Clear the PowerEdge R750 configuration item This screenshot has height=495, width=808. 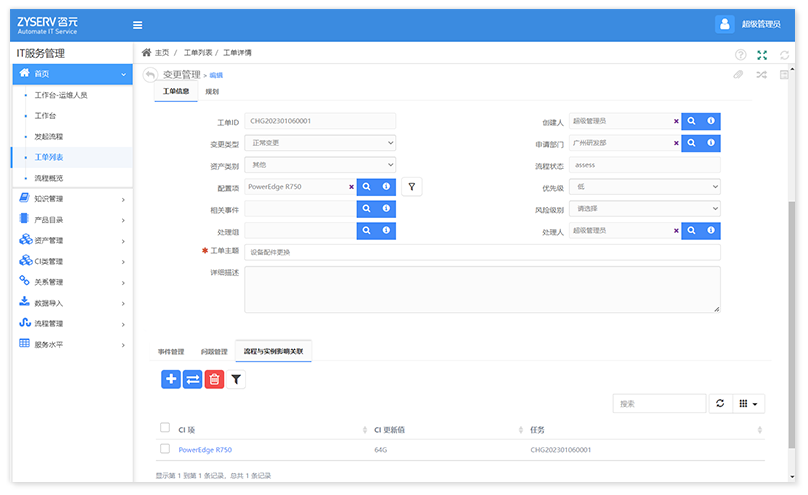click(351, 186)
